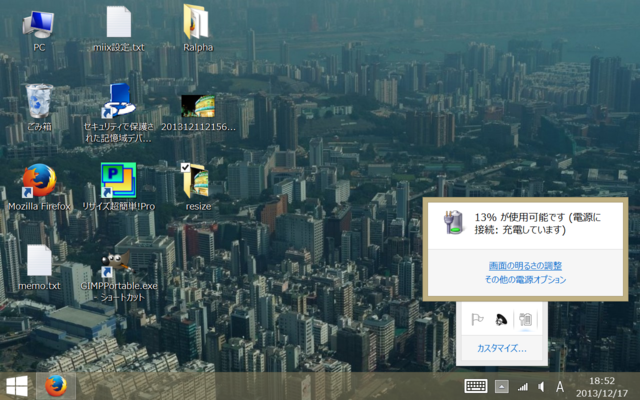Open 画面の明るさの調整 link
Viewport: 640px width, 400px height.
coord(525,266)
